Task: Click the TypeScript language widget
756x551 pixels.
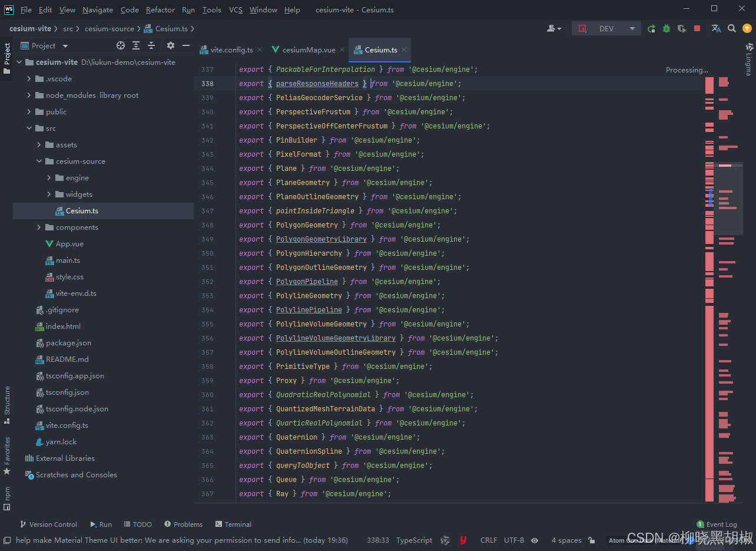Action: (x=414, y=540)
